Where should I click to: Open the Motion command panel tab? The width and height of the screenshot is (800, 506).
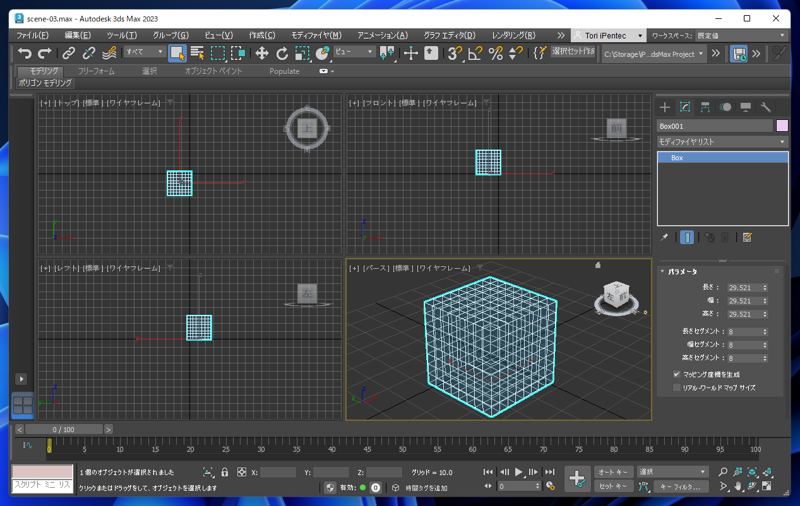pyautogui.click(x=726, y=107)
